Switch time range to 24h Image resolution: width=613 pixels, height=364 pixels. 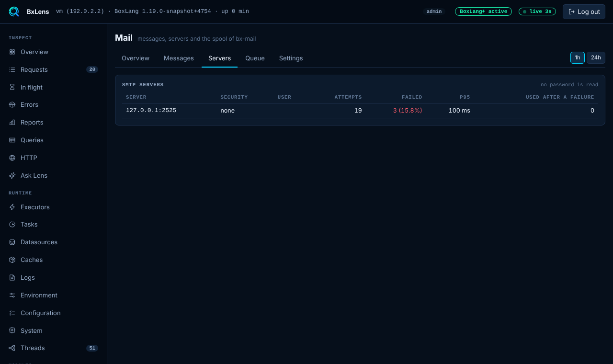pos(596,57)
